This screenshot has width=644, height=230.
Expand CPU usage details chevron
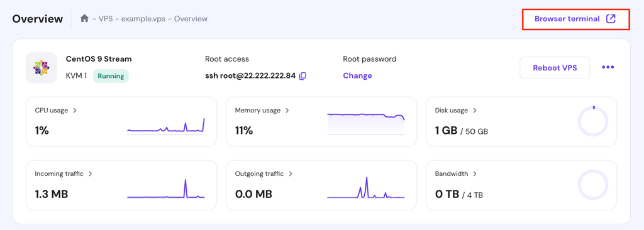click(x=75, y=111)
